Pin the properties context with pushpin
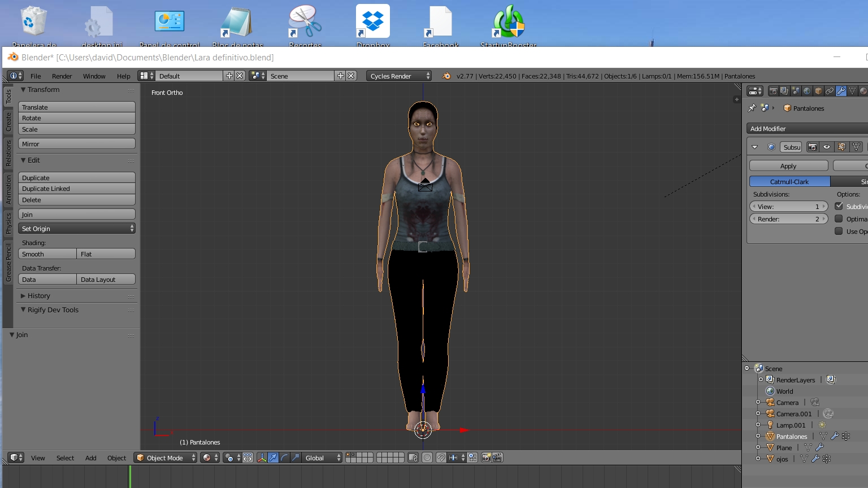This screenshot has height=488, width=868. (752, 108)
